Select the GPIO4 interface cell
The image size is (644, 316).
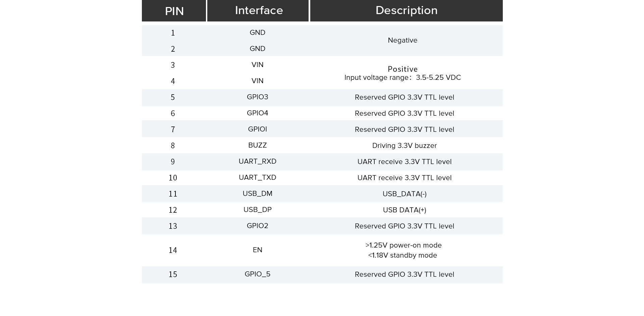tap(257, 113)
